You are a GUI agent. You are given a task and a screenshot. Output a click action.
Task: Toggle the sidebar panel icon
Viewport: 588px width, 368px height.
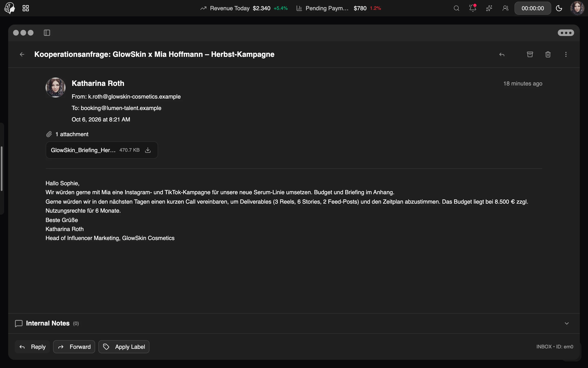click(x=47, y=33)
